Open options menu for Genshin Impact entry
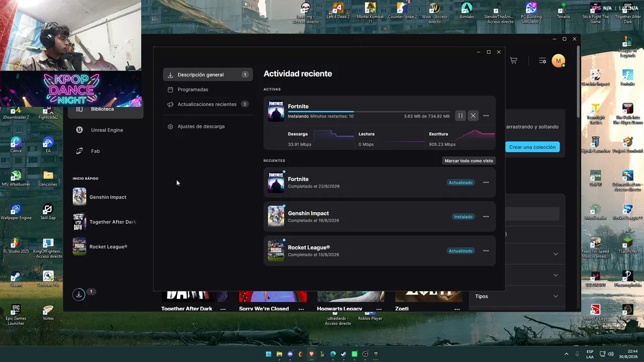This screenshot has height=362, width=644. 486,217
